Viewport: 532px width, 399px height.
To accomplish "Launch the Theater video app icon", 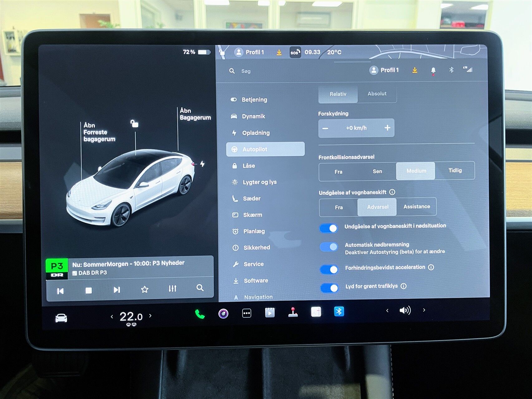I will (x=270, y=312).
